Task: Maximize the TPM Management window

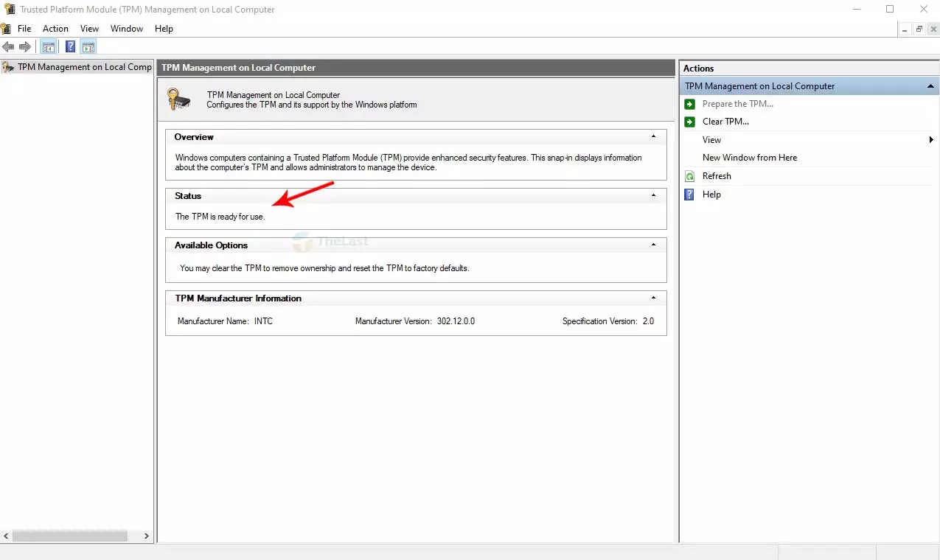Action: pos(890,10)
